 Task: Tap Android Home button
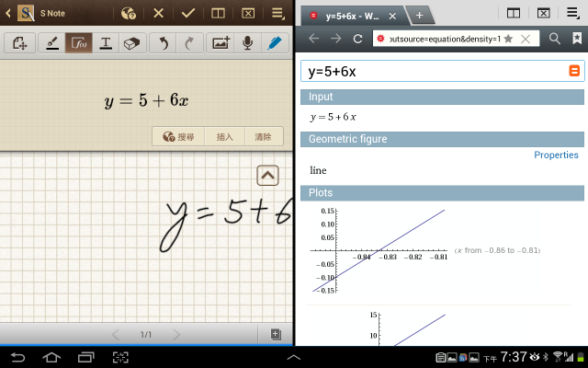point(51,357)
